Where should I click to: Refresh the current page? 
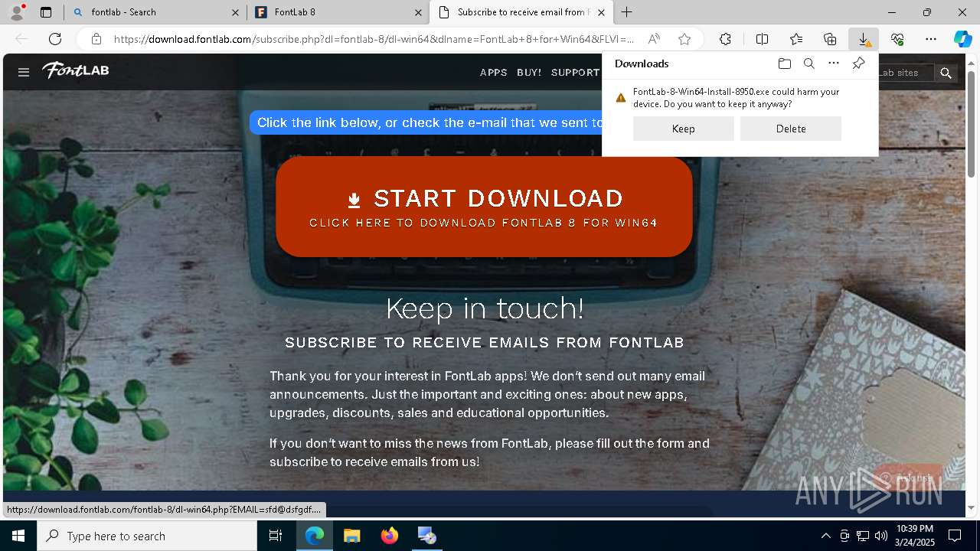[x=55, y=39]
